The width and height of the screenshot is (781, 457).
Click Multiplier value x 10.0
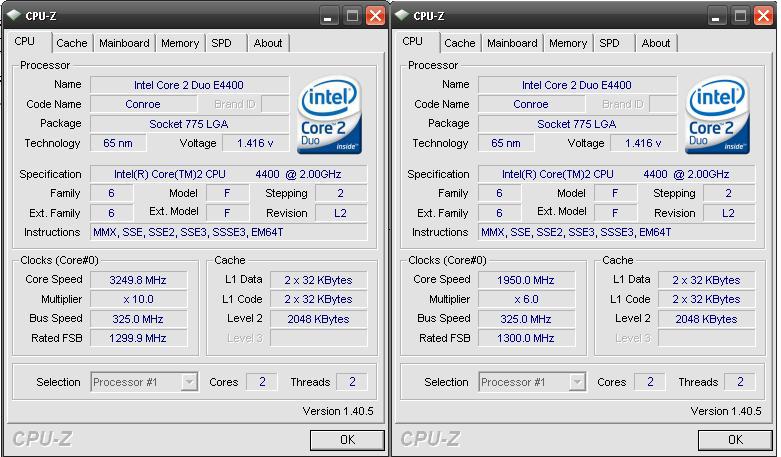[138, 299]
